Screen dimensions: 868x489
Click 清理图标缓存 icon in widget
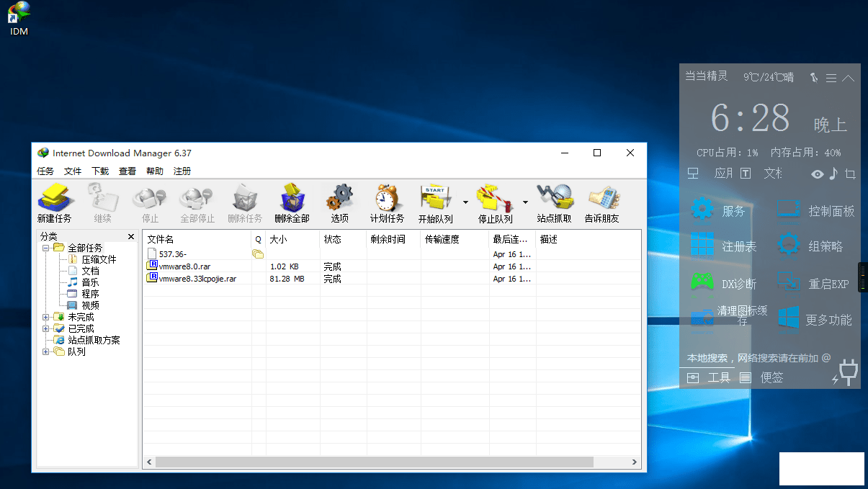point(702,318)
